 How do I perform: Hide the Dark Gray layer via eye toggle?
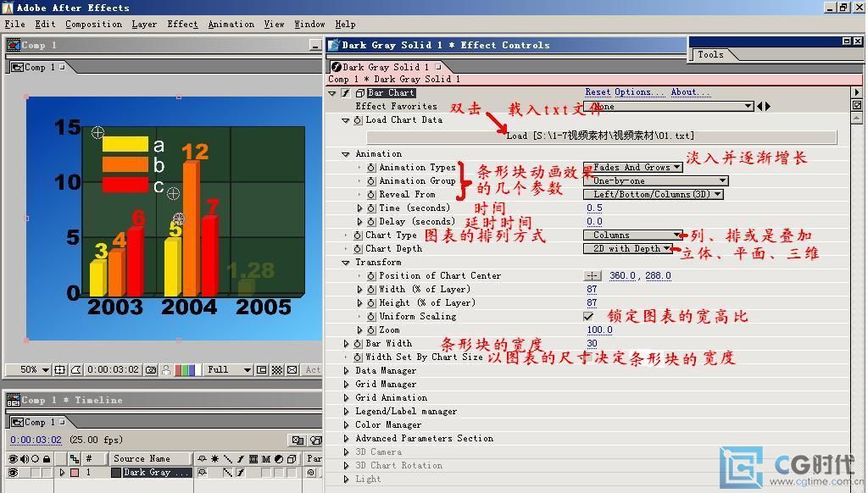coord(13,473)
